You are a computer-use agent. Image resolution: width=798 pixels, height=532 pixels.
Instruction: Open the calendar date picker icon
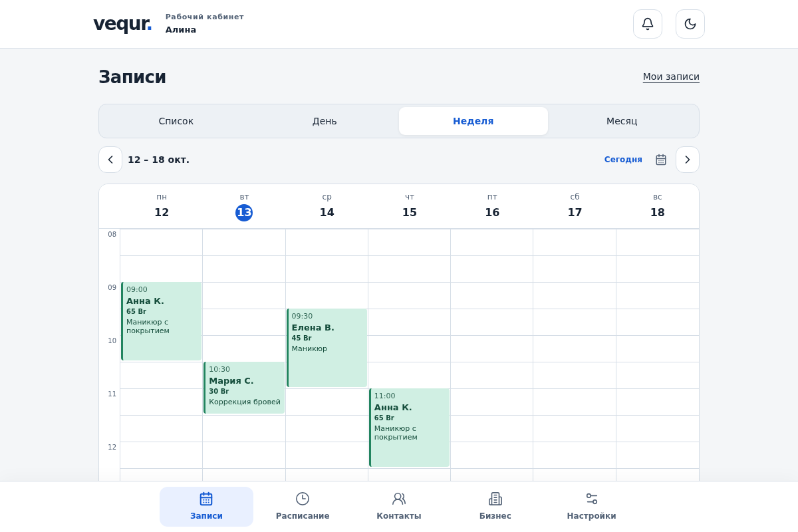(661, 160)
